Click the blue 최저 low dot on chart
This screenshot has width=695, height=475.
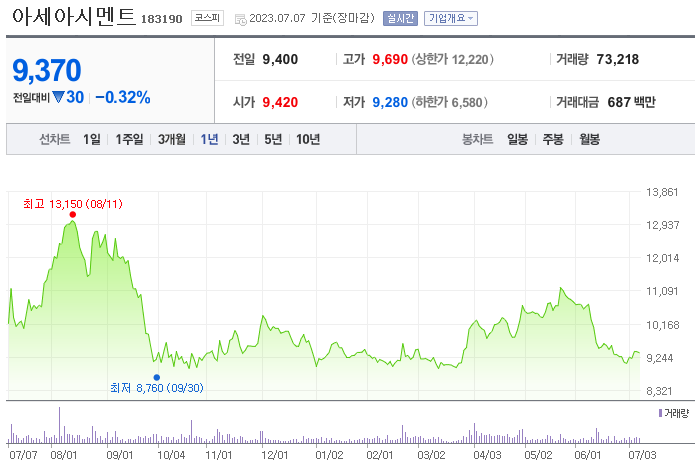(156, 378)
